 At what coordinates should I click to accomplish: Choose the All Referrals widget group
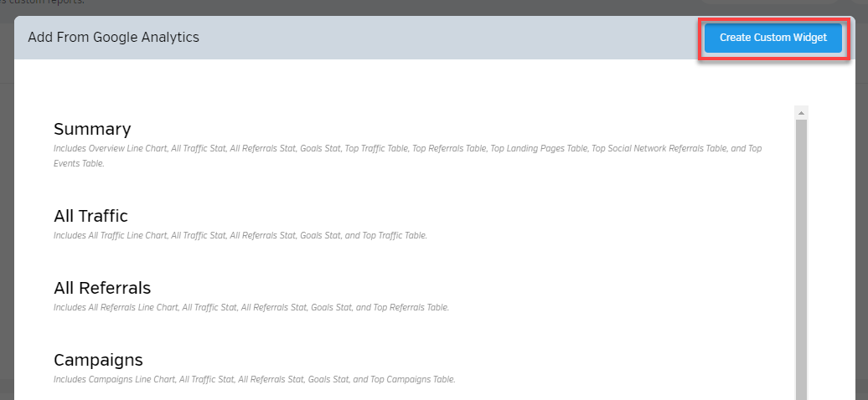point(102,288)
